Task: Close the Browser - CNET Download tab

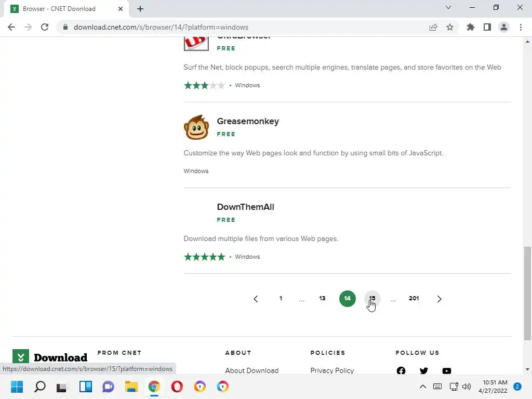Action: (x=121, y=9)
